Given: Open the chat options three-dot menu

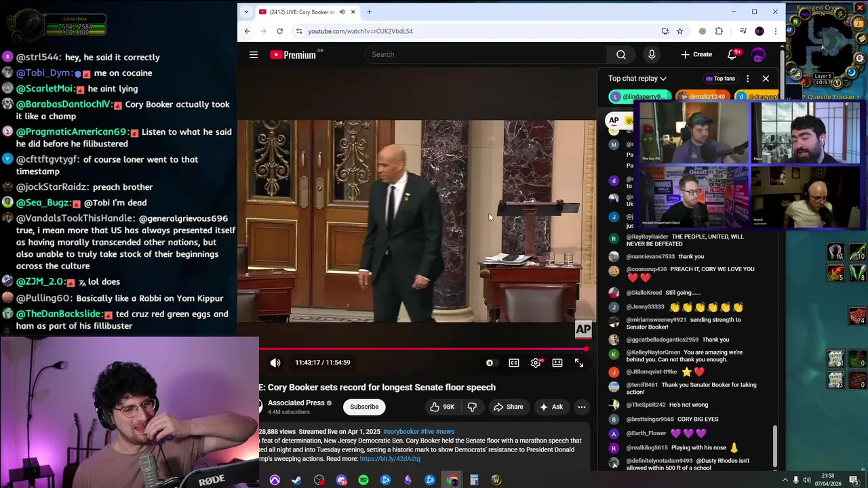Looking at the screenshot, I should [x=747, y=79].
